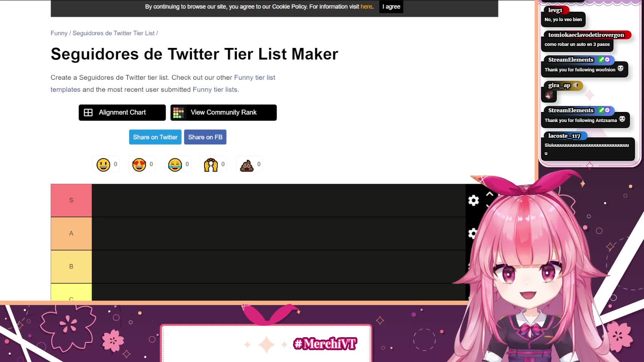The width and height of the screenshot is (644, 362).
Task: Move S tier row up with chevron
Action: pyautogui.click(x=490, y=194)
